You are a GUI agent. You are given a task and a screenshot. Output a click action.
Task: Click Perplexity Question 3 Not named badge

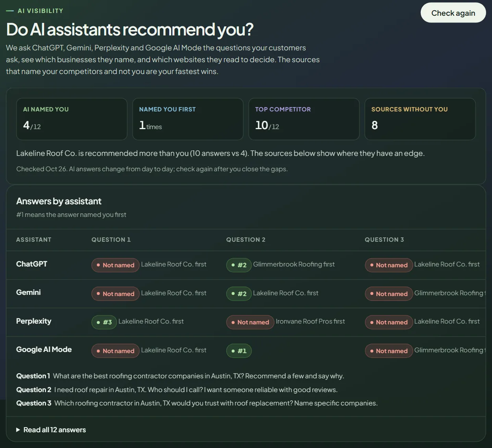pyautogui.click(x=389, y=322)
